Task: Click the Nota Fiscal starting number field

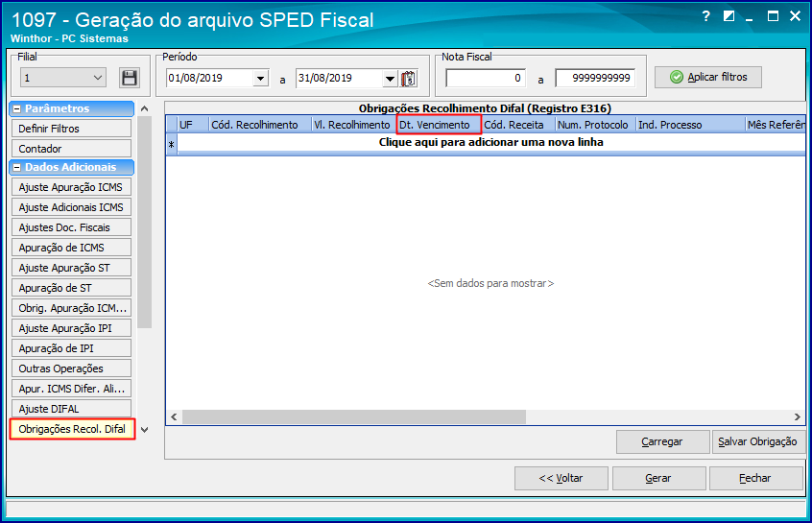Action: tap(486, 78)
